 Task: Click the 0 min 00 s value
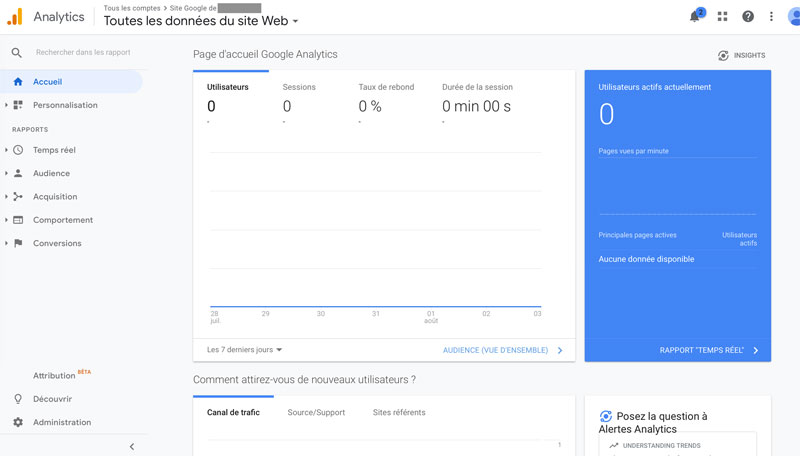pos(477,106)
